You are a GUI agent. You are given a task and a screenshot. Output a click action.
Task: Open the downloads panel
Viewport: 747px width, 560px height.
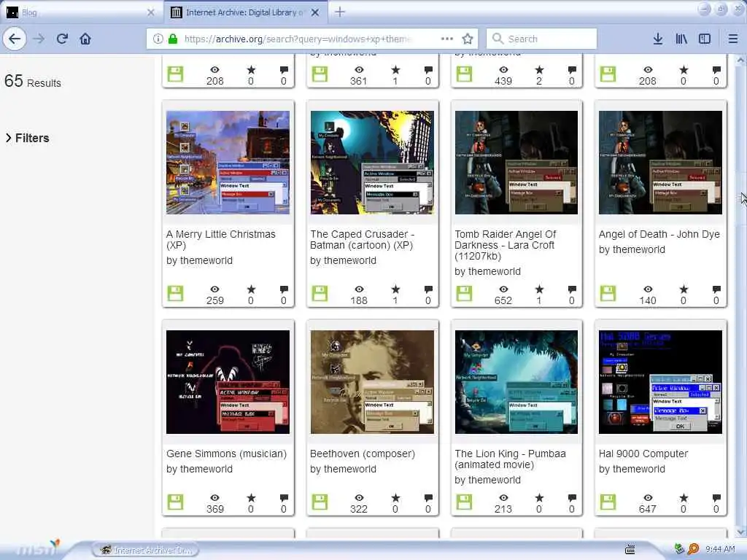[657, 39]
